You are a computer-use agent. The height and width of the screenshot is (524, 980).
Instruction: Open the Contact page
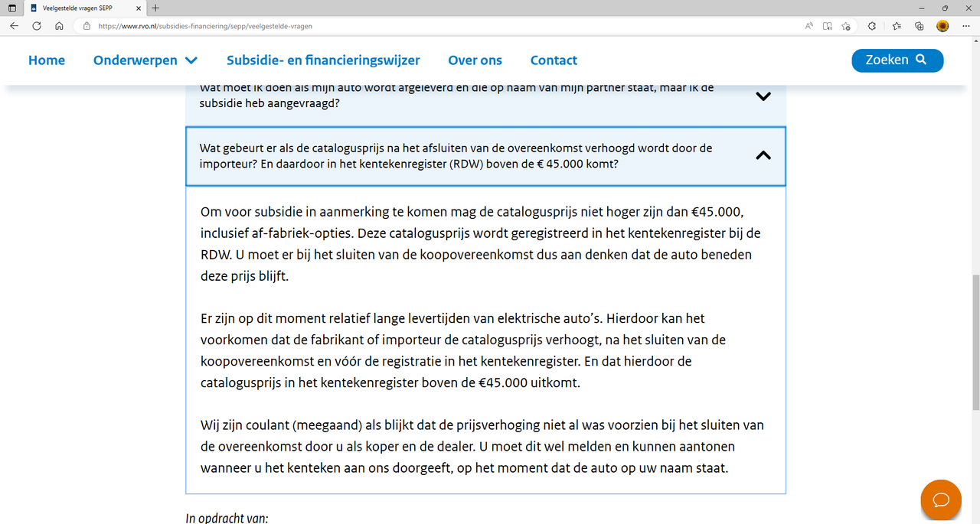(554, 60)
